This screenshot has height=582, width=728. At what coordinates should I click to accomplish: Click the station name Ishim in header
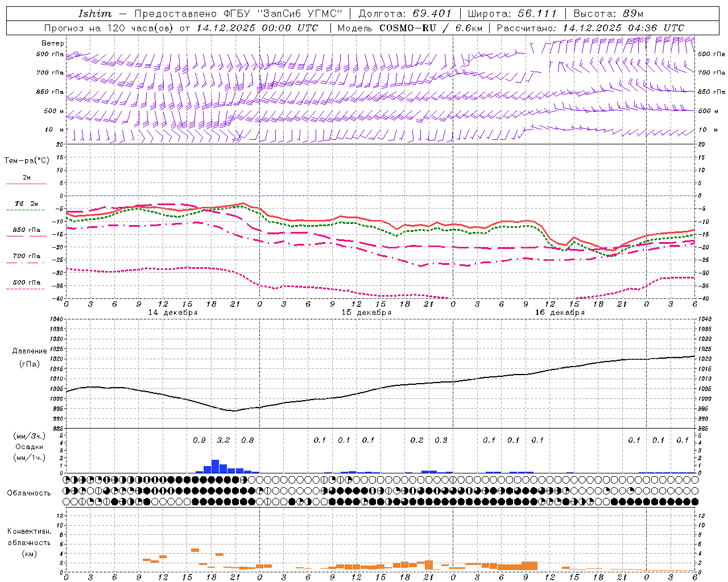coord(95,14)
